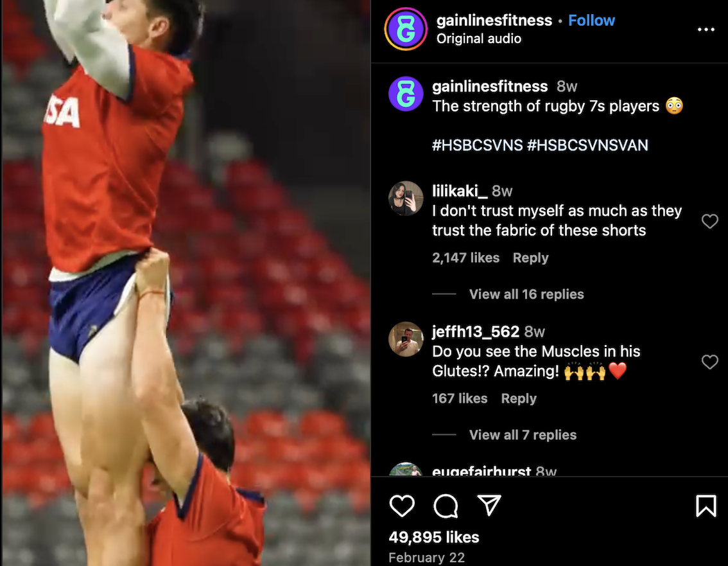This screenshot has height=566, width=728.
Task: Like lilikaki_ comment heart
Action: click(x=710, y=221)
